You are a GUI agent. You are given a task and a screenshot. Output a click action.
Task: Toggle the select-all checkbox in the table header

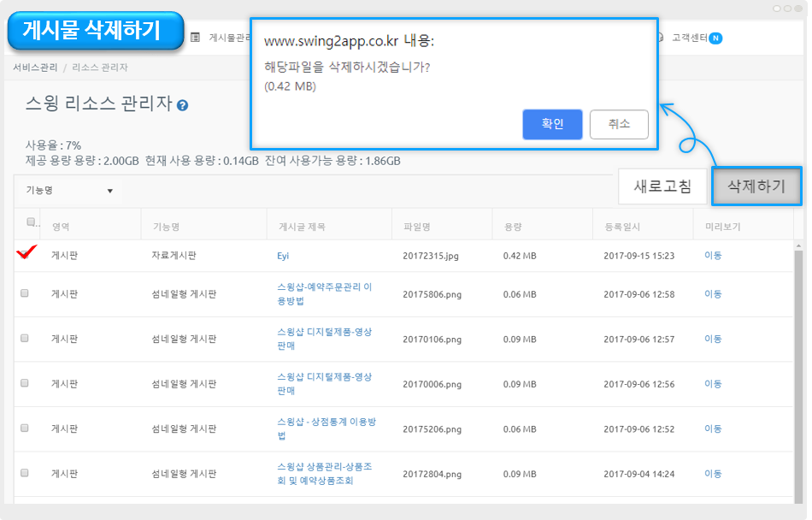tap(31, 222)
